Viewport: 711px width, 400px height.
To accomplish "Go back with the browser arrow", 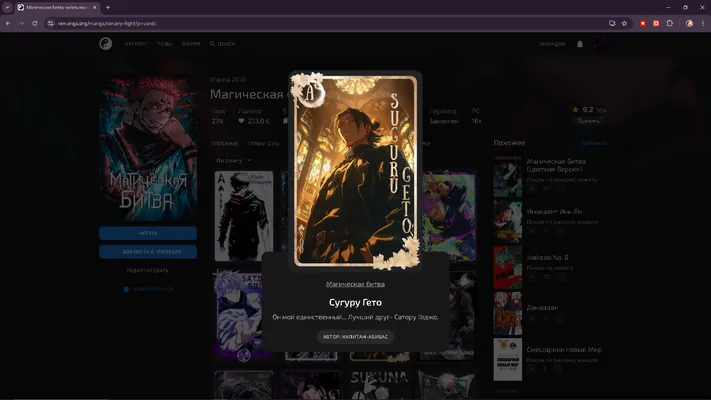I will pos(8,23).
